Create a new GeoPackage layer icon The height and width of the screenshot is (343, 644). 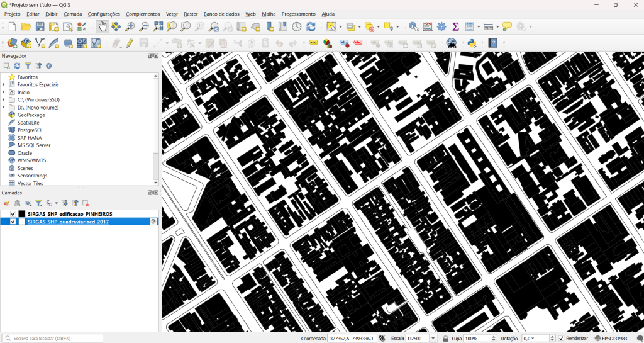(26, 43)
